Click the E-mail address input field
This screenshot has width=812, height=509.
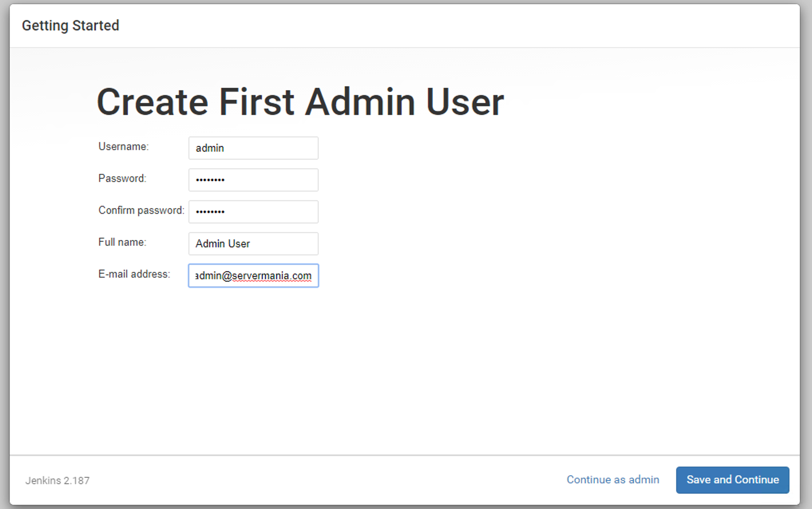pyautogui.click(x=254, y=276)
